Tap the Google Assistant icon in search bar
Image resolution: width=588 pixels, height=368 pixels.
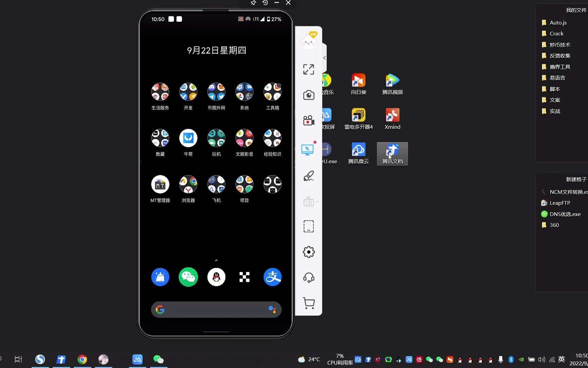(x=272, y=309)
